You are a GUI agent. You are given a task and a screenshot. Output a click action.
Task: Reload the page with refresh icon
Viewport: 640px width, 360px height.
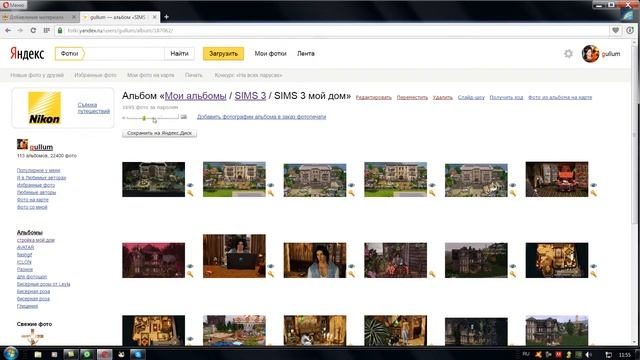pos(33,31)
